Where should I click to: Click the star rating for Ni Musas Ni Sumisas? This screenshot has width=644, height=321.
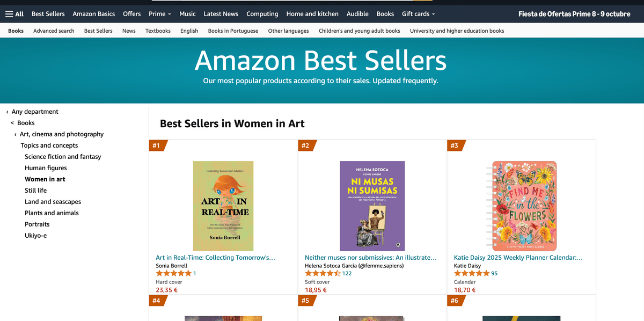click(x=323, y=273)
